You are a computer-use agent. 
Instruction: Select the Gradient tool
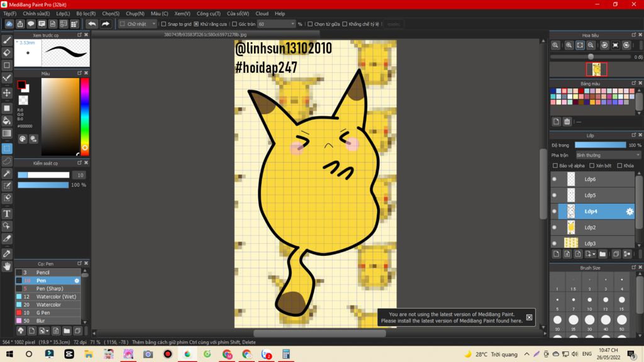pyautogui.click(x=7, y=133)
